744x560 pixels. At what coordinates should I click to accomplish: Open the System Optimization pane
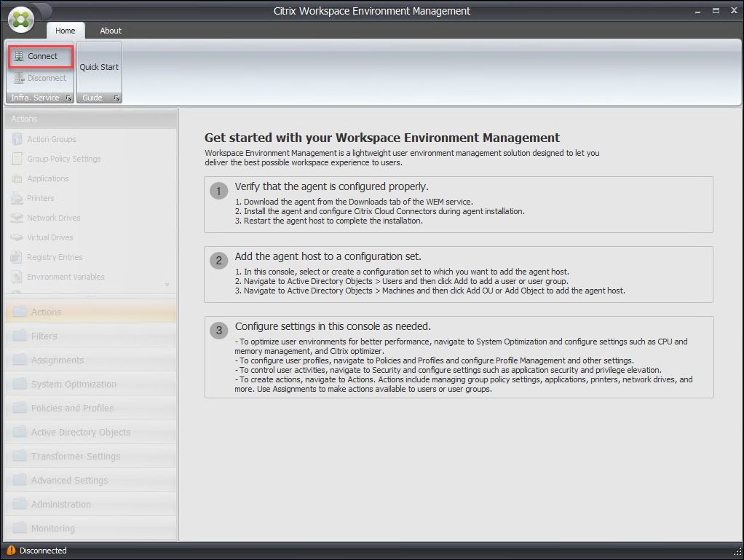coord(74,384)
